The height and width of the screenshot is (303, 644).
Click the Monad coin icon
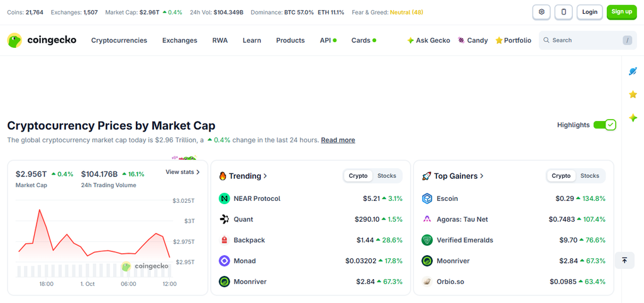click(x=225, y=261)
